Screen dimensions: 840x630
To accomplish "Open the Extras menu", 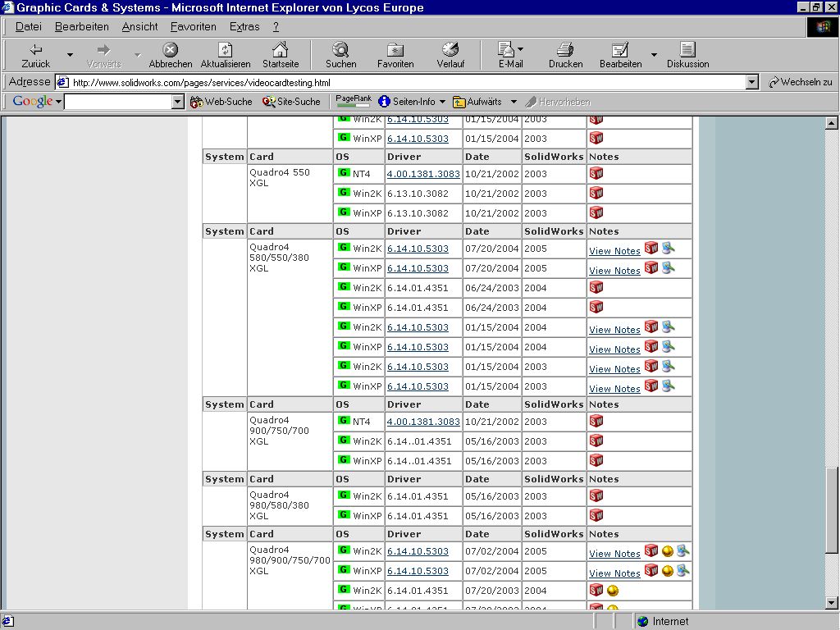I will (x=244, y=27).
